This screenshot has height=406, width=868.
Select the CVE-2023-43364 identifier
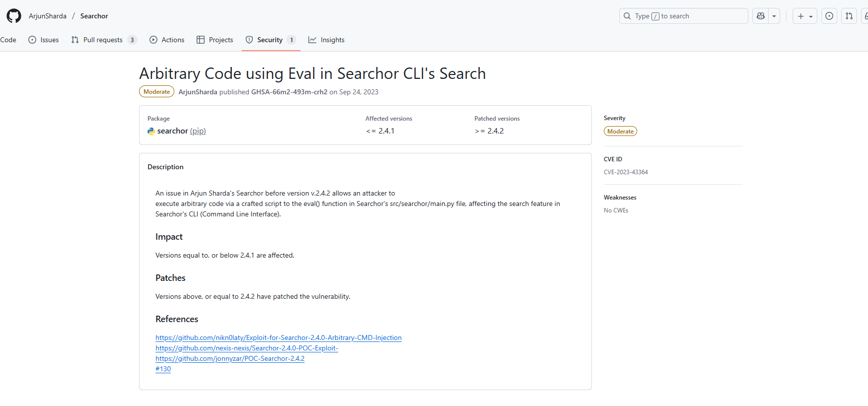coord(626,172)
